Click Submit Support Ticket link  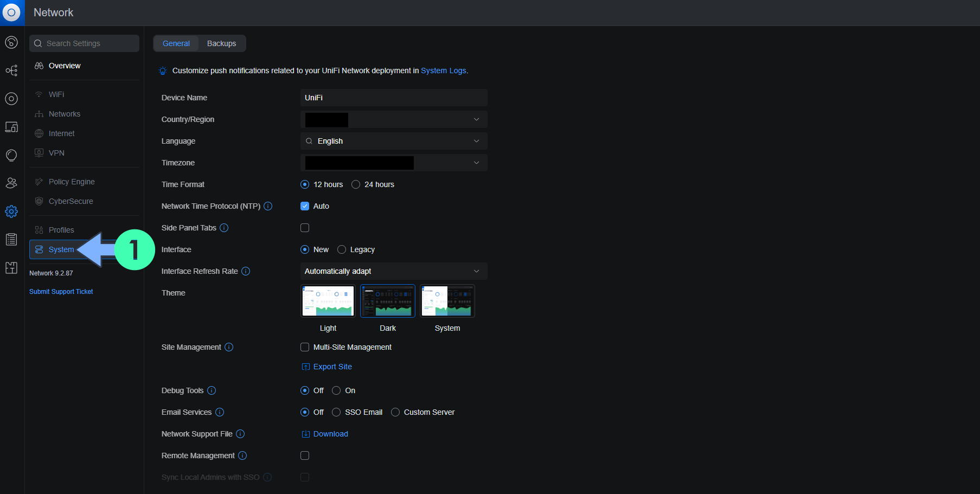(x=61, y=292)
